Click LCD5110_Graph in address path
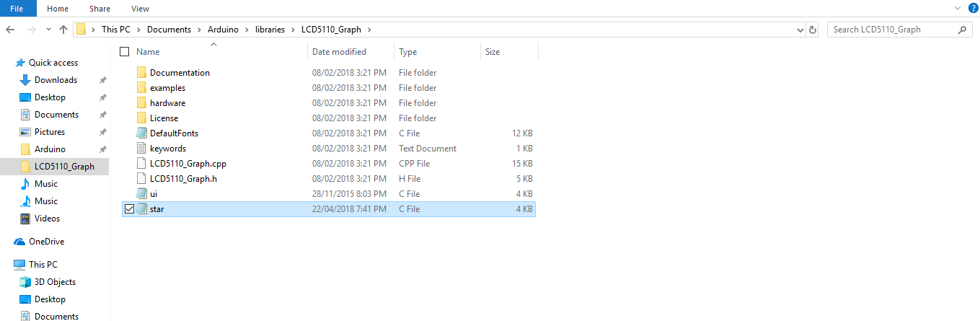The image size is (980, 321). click(x=332, y=30)
